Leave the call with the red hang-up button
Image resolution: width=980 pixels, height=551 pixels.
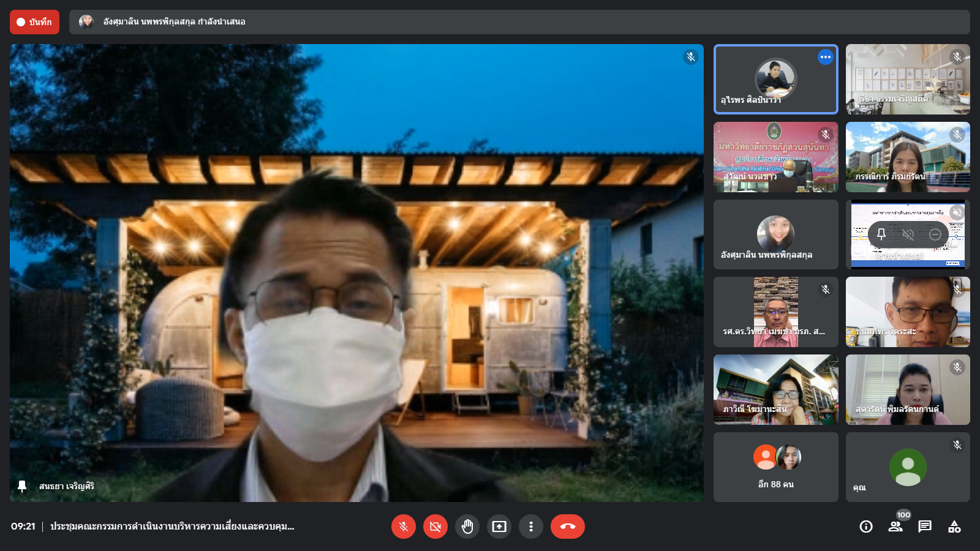[x=567, y=527]
